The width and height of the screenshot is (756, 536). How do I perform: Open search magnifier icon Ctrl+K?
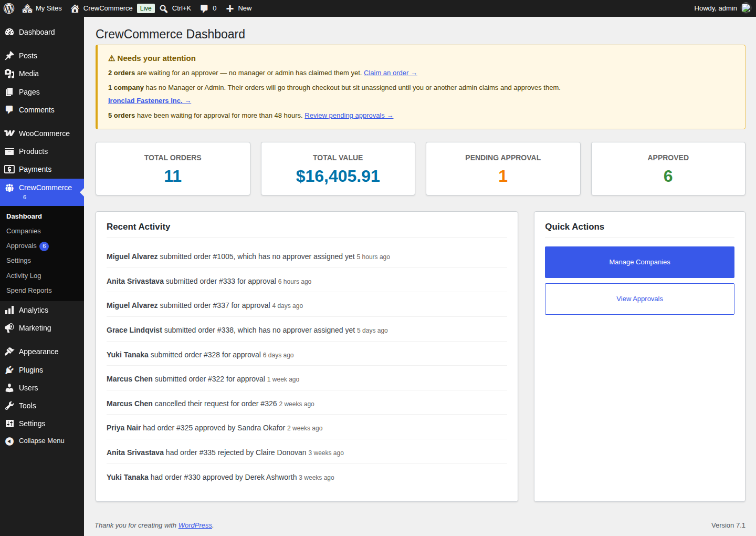tap(164, 8)
